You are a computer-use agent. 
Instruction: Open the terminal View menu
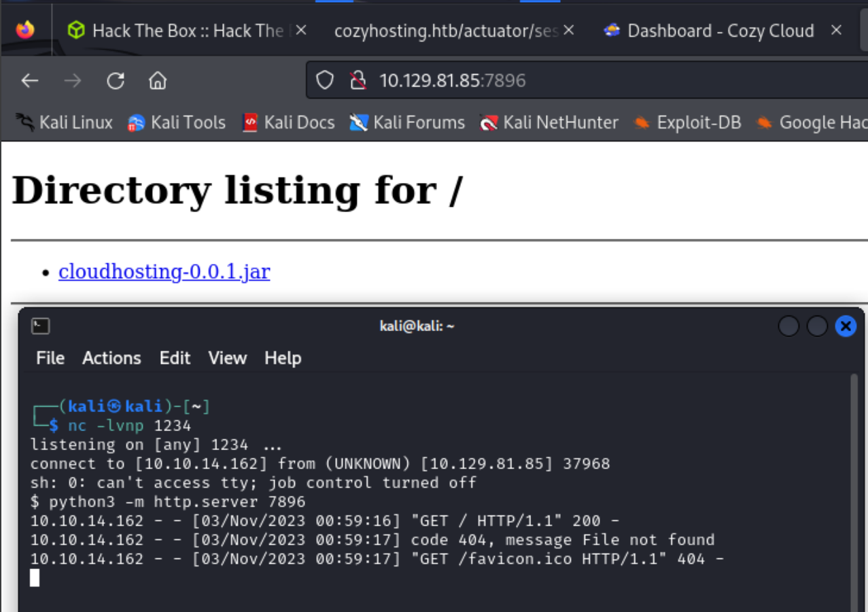(227, 358)
